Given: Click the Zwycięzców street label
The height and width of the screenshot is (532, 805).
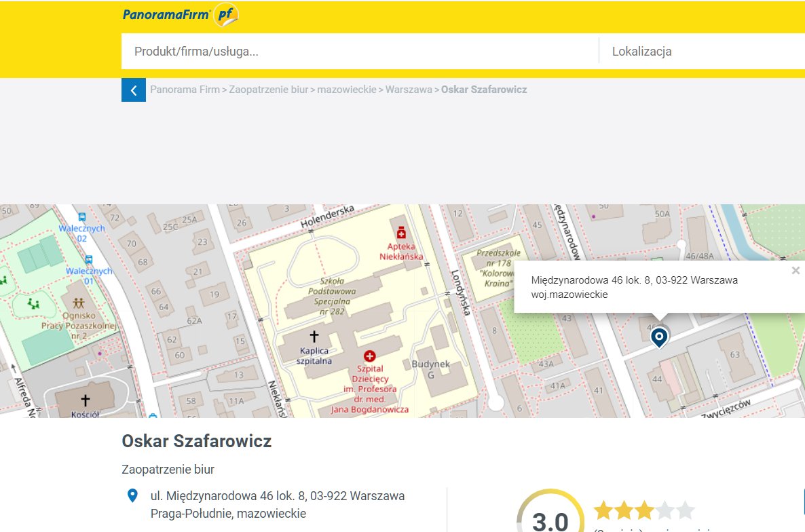Looking at the screenshot, I should click(726, 408).
